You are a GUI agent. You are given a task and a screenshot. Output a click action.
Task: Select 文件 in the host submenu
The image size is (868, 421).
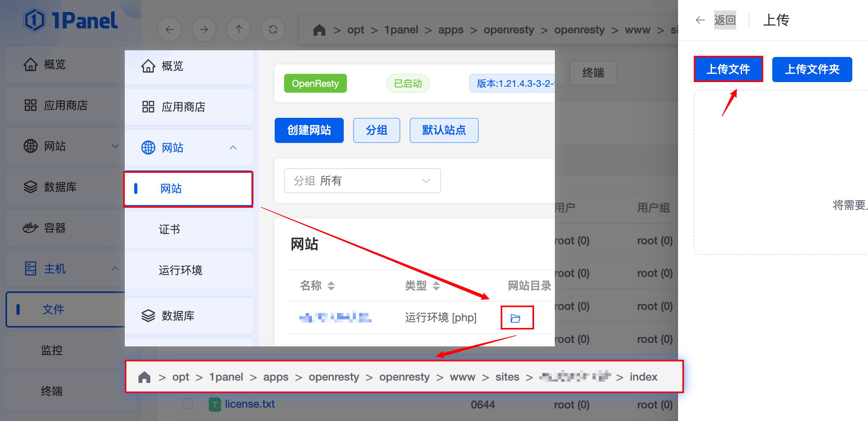(x=65, y=309)
